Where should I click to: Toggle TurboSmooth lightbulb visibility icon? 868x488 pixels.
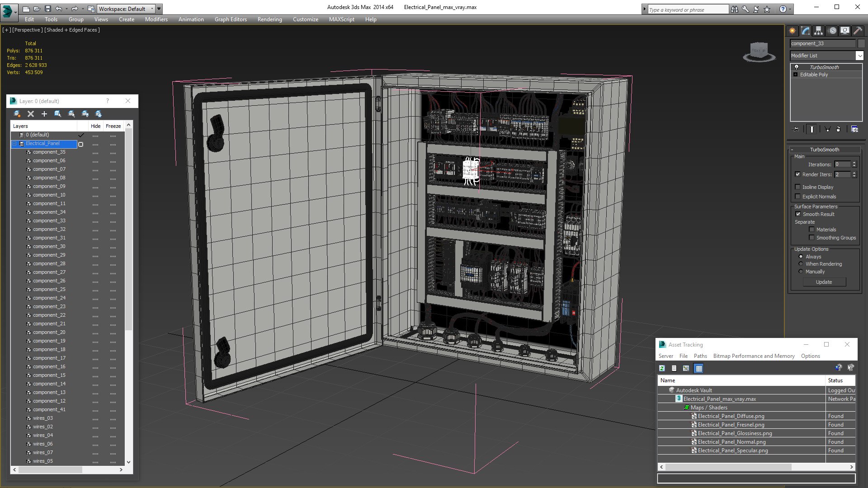(797, 67)
